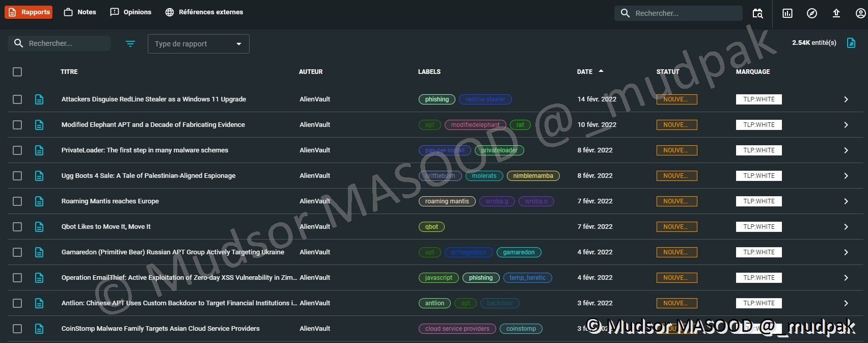Click the nimblemamba yellow label chip
Image resolution: width=868 pixels, height=343 pixels.
(533, 176)
